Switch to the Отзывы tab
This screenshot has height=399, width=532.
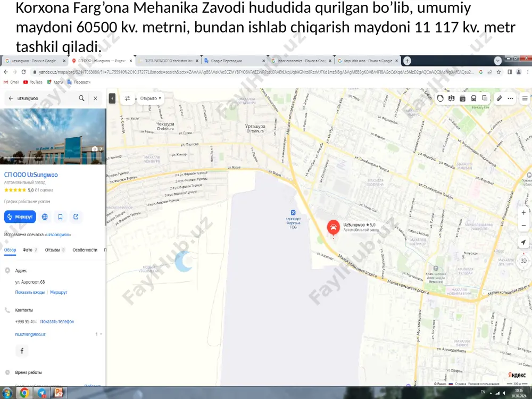pyautogui.click(x=55, y=250)
